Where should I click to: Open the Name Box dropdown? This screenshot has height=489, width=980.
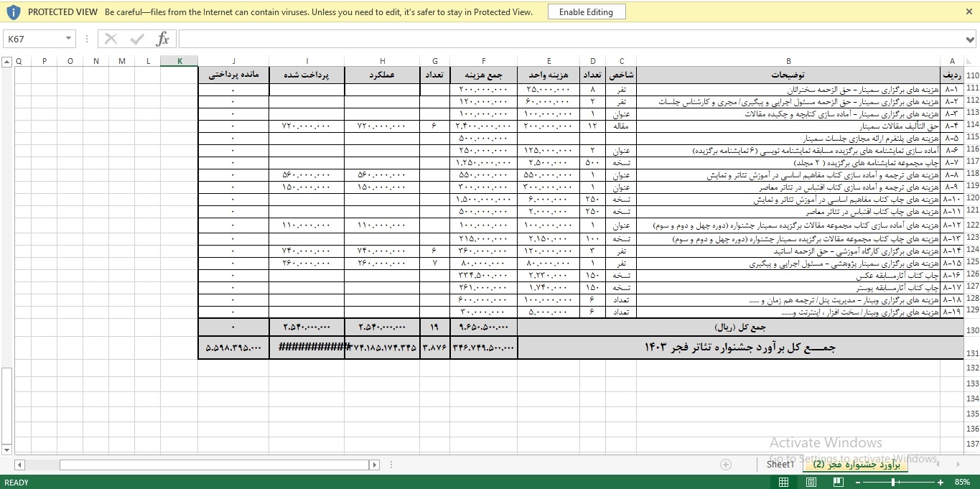point(69,39)
